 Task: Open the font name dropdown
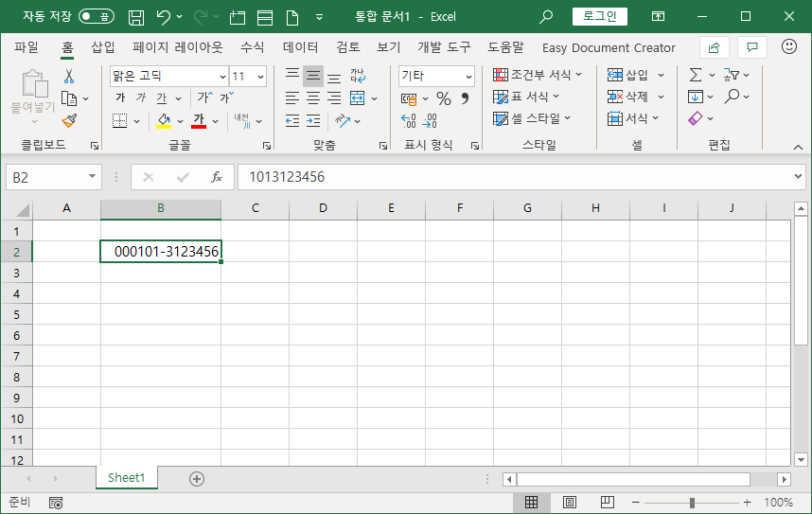pyautogui.click(x=222, y=77)
